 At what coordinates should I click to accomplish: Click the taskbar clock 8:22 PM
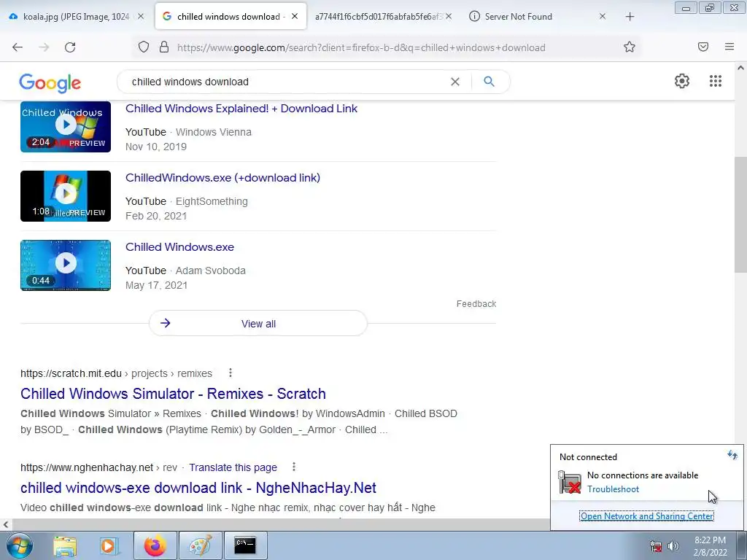click(710, 540)
